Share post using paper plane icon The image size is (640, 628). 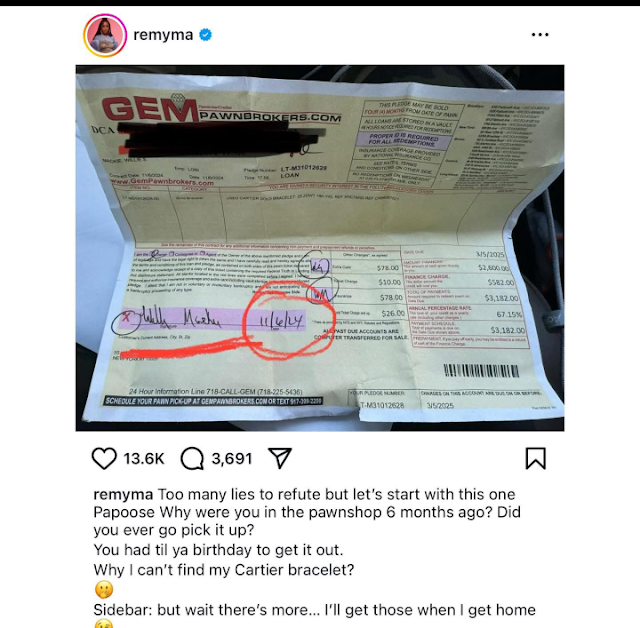pyautogui.click(x=280, y=458)
